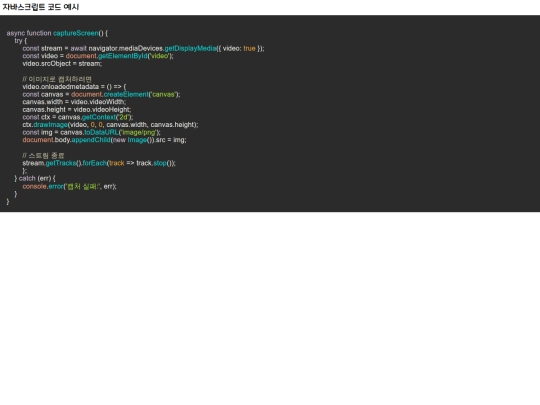Click the ctx.drawImage line

coord(111,124)
